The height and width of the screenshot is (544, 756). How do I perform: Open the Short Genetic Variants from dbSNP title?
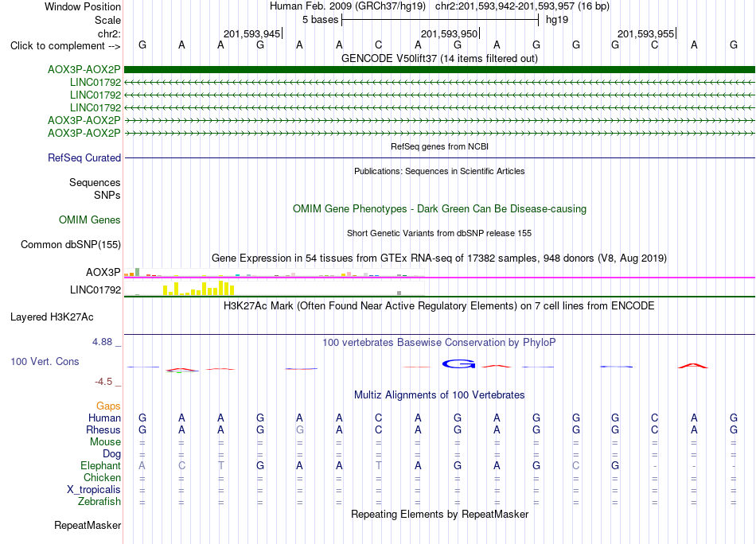(439, 233)
